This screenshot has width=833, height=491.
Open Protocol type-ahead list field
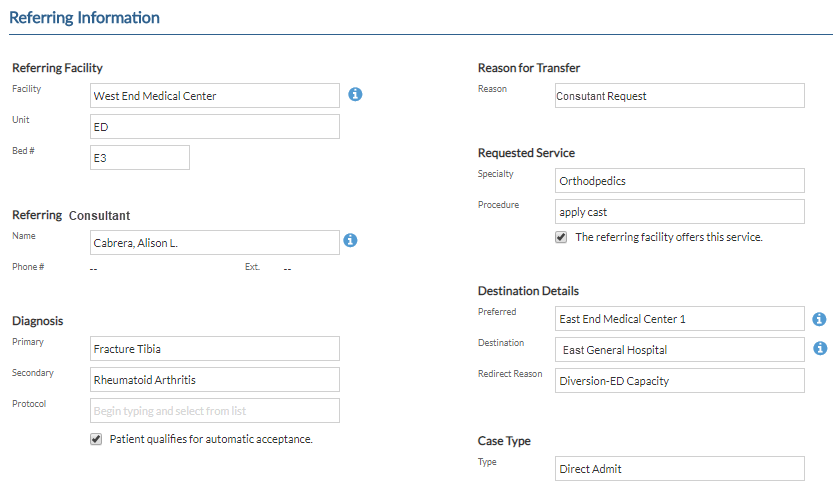click(x=215, y=411)
